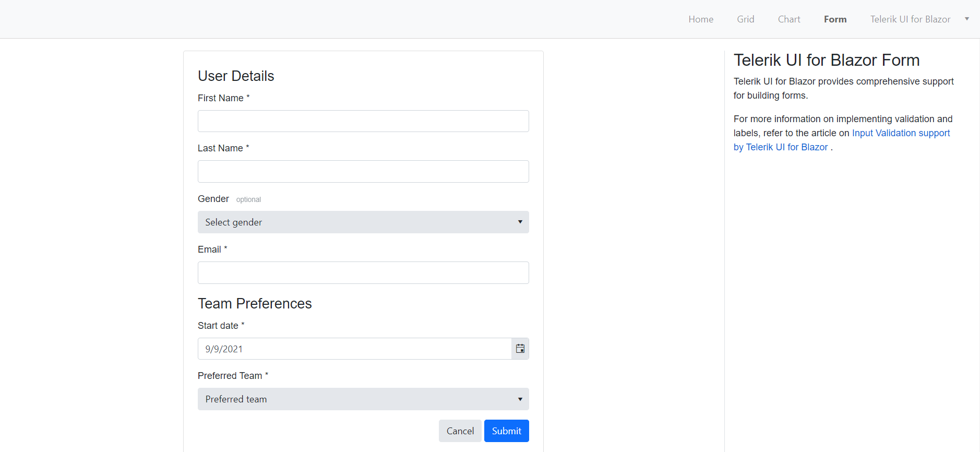Select the Form nav item
This screenshot has width=980, height=452.
[835, 19]
